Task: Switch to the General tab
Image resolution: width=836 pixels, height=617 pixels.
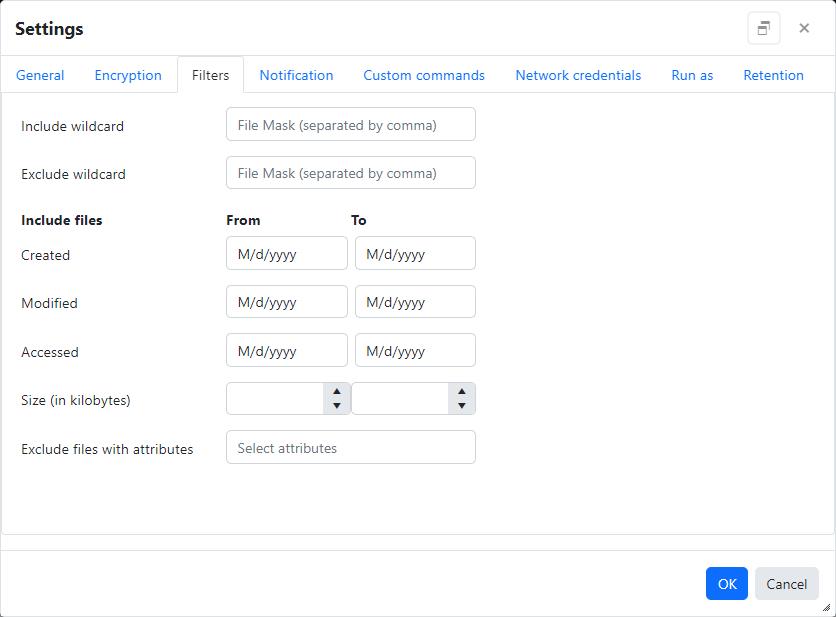Action: [40, 75]
